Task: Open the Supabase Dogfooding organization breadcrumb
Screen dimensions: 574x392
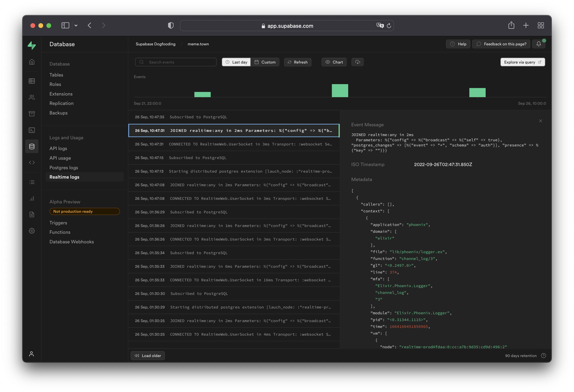Action: (x=155, y=44)
